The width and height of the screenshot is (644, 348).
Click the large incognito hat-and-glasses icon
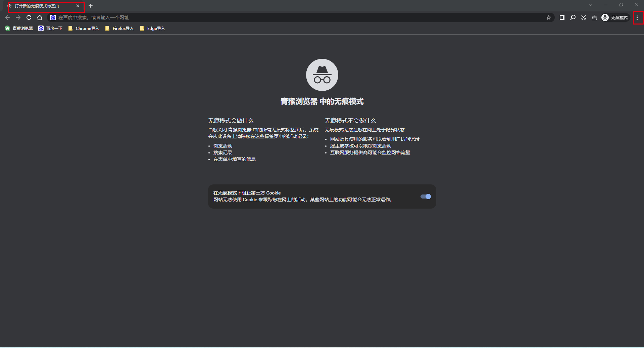click(x=322, y=75)
